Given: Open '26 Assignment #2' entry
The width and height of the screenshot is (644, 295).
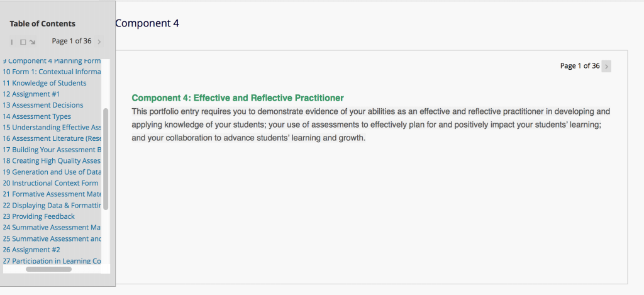Looking at the screenshot, I should pyautogui.click(x=31, y=250).
